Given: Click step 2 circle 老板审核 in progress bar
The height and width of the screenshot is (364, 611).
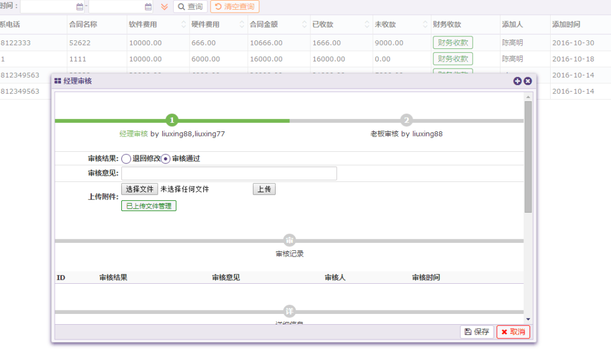Looking at the screenshot, I should [x=406, y=121].
